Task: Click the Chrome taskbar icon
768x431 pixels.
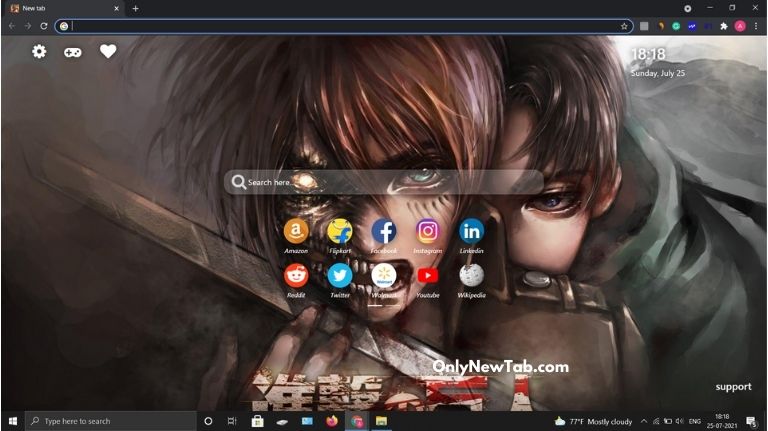Action: (357, 421)
